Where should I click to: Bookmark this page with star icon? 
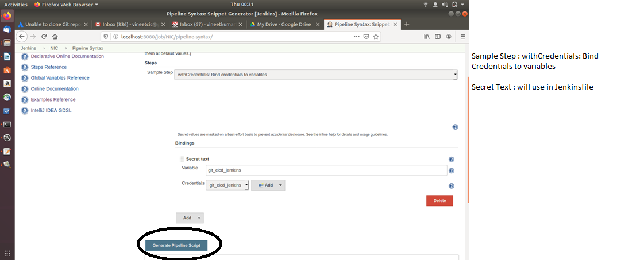coord(376,37)
